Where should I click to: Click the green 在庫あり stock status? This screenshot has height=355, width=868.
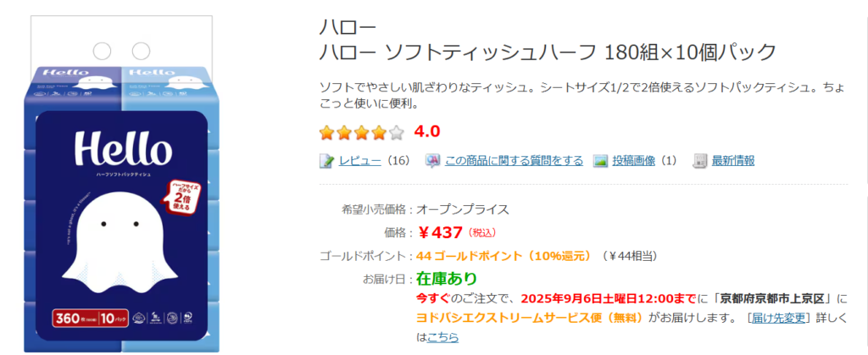(447, 278)
